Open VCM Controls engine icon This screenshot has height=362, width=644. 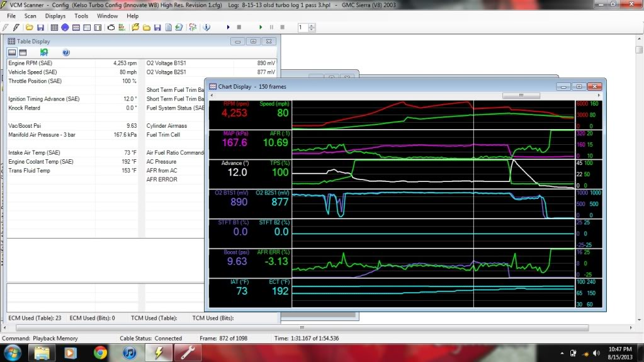(x=111, y=28)
